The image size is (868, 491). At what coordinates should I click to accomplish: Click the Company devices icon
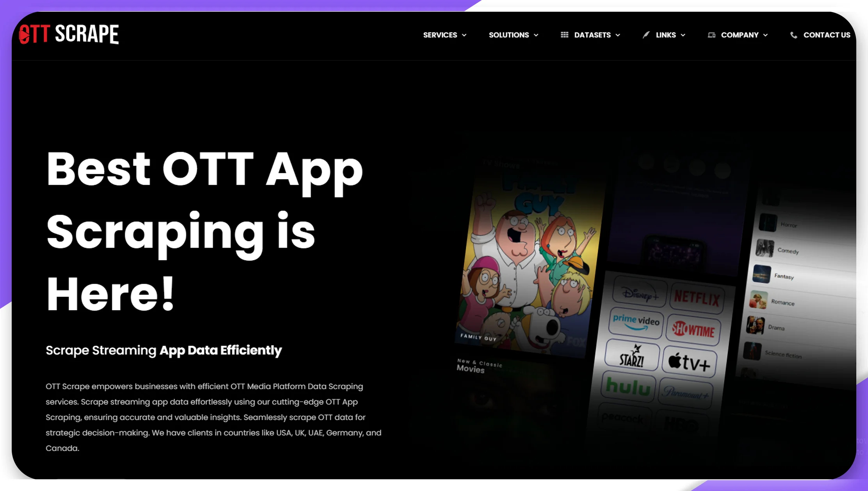[711, 35]
